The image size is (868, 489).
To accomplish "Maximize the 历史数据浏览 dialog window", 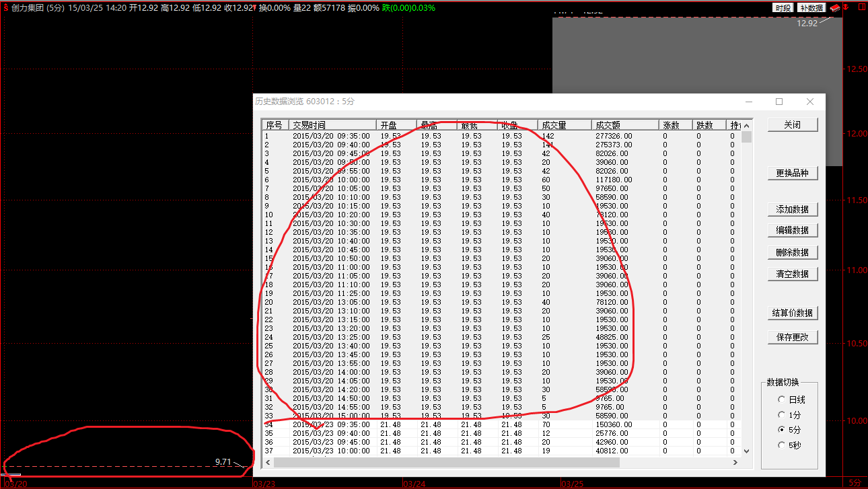I will [x=779, y=102].
